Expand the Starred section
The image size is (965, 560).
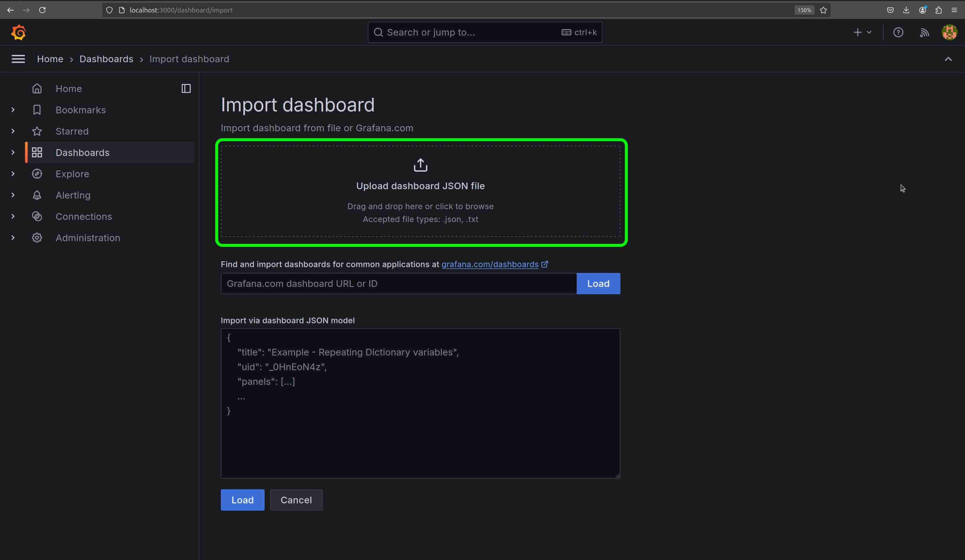pyautogui.click(x=13, y=131)
